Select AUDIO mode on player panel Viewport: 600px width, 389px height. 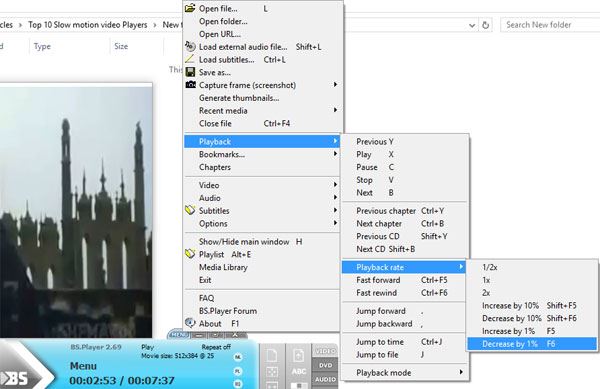tap(325, 379)
